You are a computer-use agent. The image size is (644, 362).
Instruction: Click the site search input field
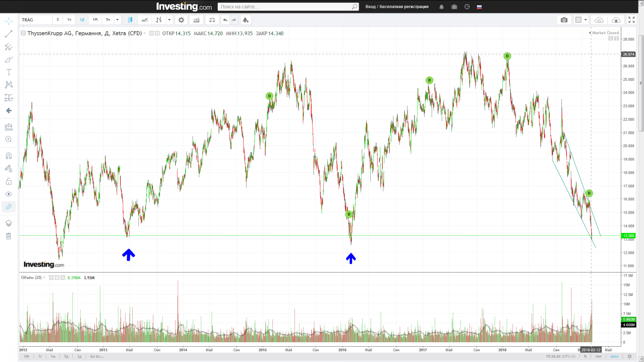pyautogui.click(x=285, y=7)
